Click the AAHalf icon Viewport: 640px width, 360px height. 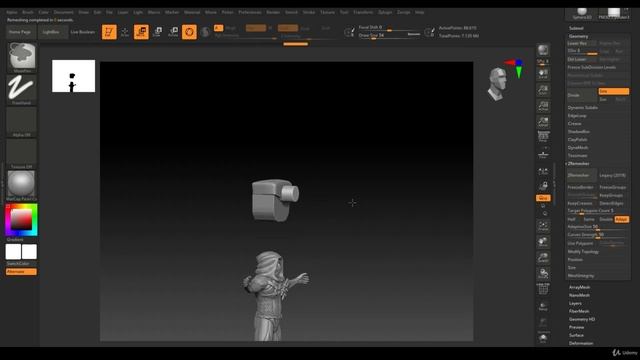pos(543,122)
